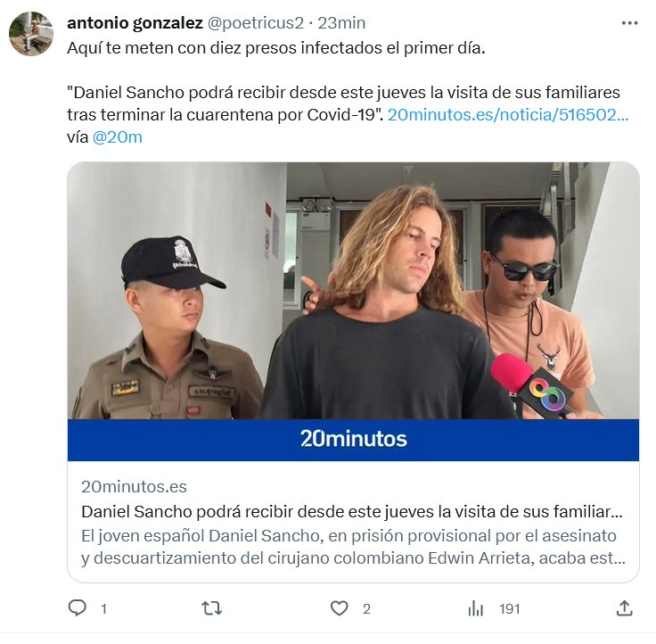Click the like count number 2
The height and width of the screenshot is (644, 656).
(366, 609)
